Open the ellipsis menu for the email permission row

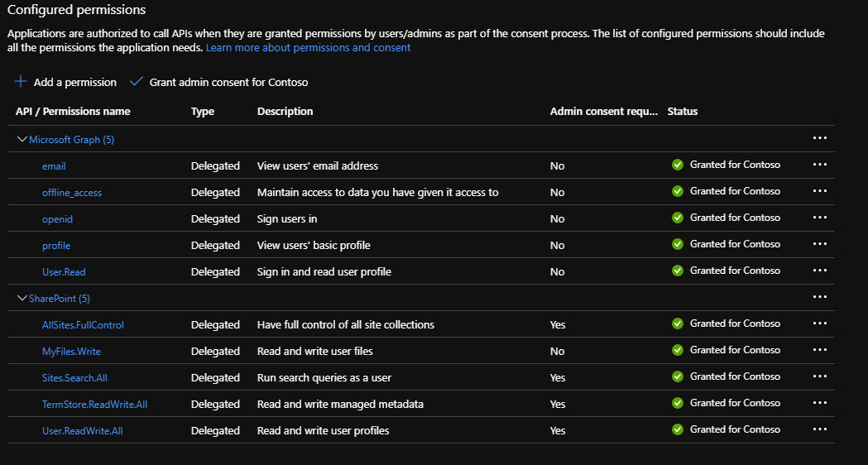point(819,165)
